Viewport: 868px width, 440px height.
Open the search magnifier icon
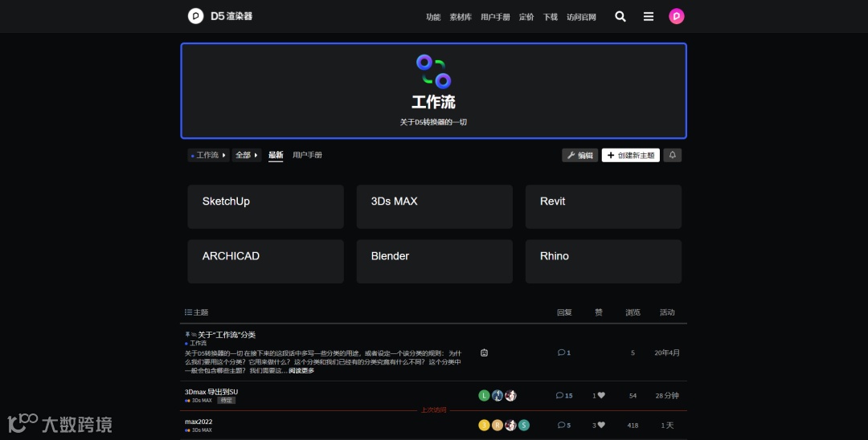(x=620, y=17)
